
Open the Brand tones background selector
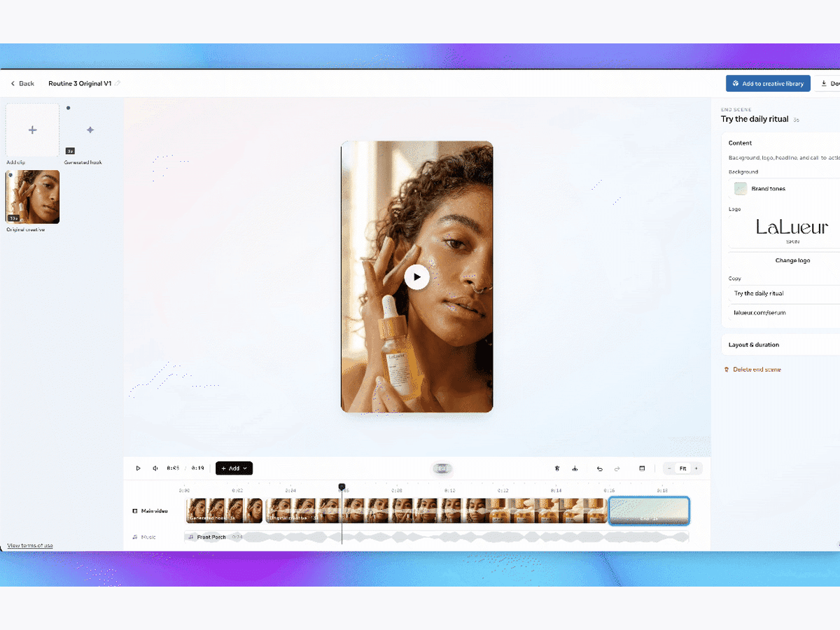[784, 188]
